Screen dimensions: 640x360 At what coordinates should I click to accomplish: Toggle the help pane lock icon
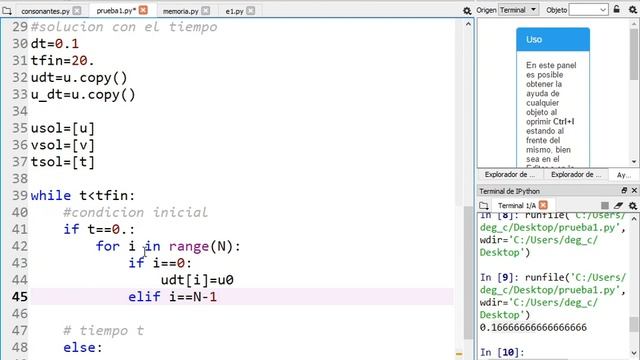[616, 9]
